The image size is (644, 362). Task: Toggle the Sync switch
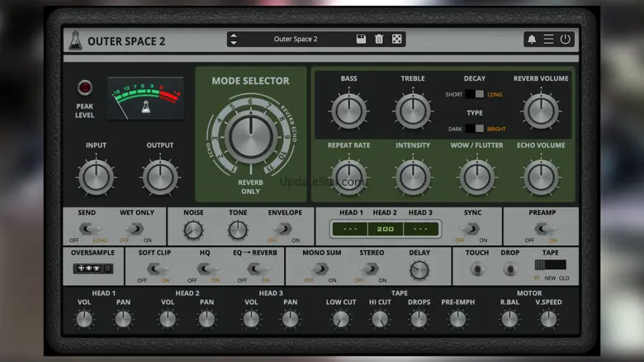point(471,228)
